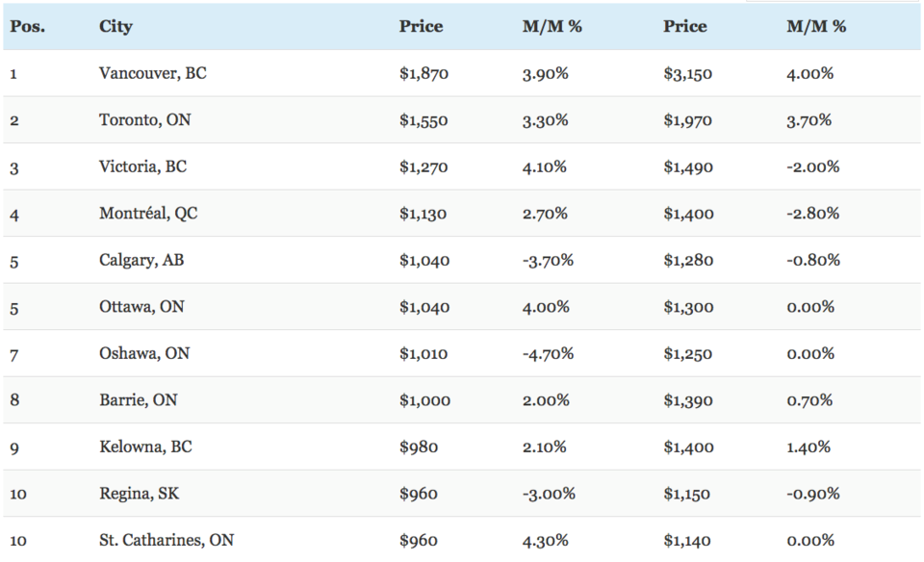Select Montréal, QC in the table

point(148,214)
